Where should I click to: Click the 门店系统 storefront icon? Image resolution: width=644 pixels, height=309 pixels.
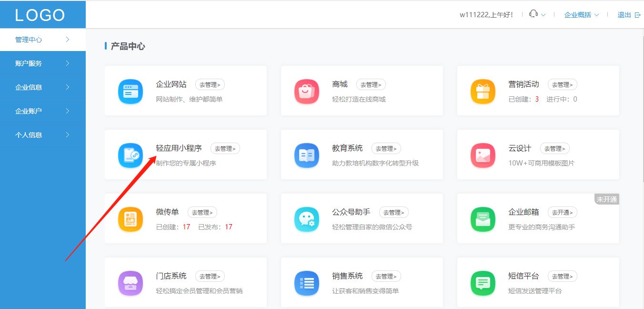131,283
